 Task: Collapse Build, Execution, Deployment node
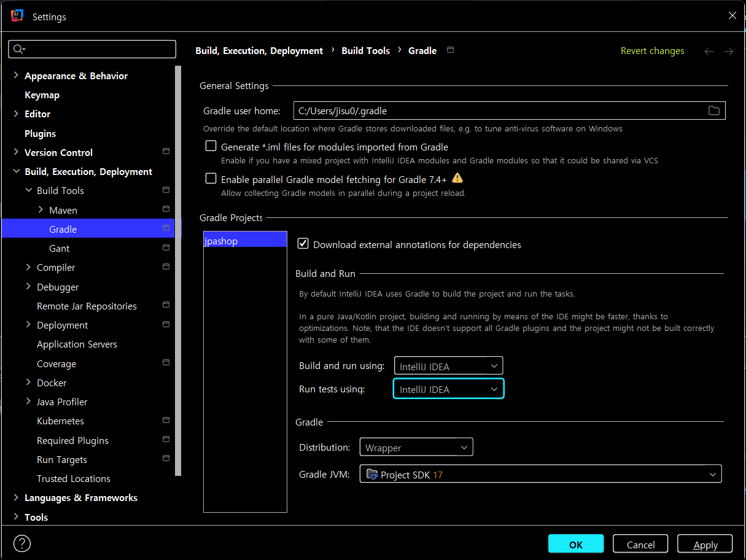(16, 171)
